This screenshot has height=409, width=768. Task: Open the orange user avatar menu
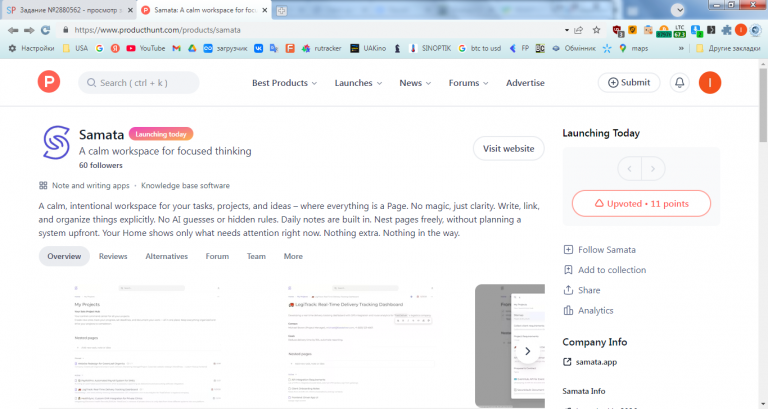coord(710,83)
